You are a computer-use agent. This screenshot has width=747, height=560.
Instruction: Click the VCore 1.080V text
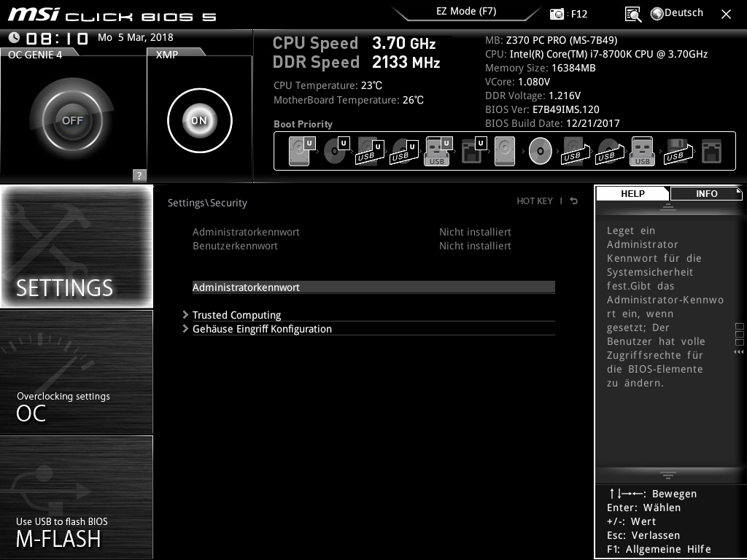coord(517,82)
